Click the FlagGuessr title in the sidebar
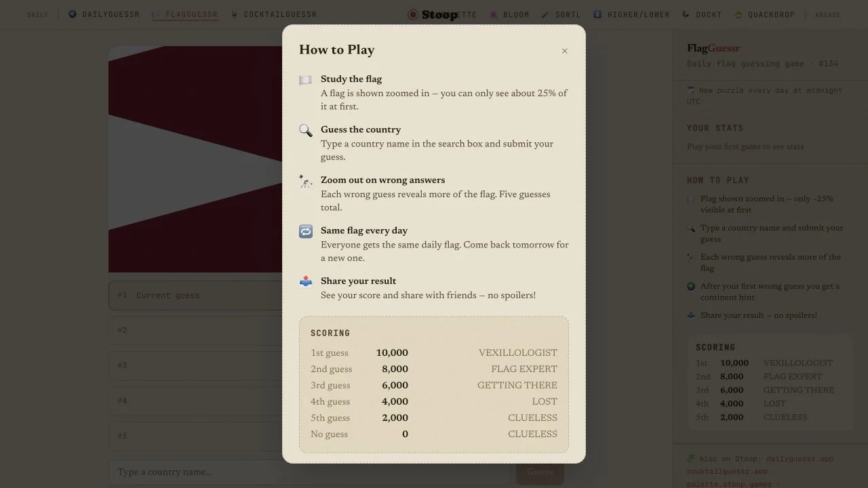 coord(713,48)
